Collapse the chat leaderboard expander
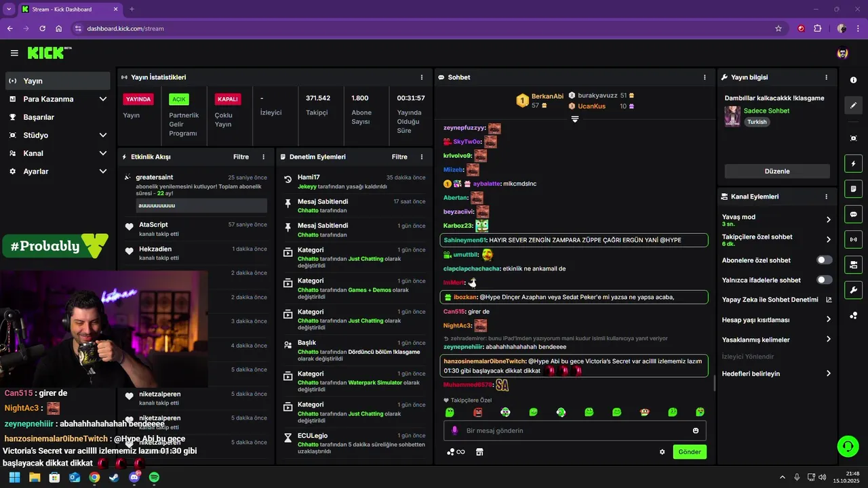Viewport: 868px width, 488px height. click(574, 119)
